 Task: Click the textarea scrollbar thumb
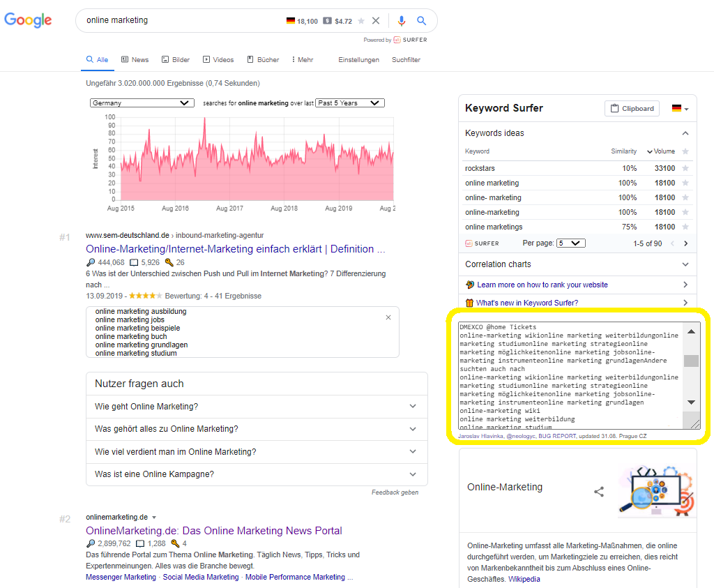691,361
